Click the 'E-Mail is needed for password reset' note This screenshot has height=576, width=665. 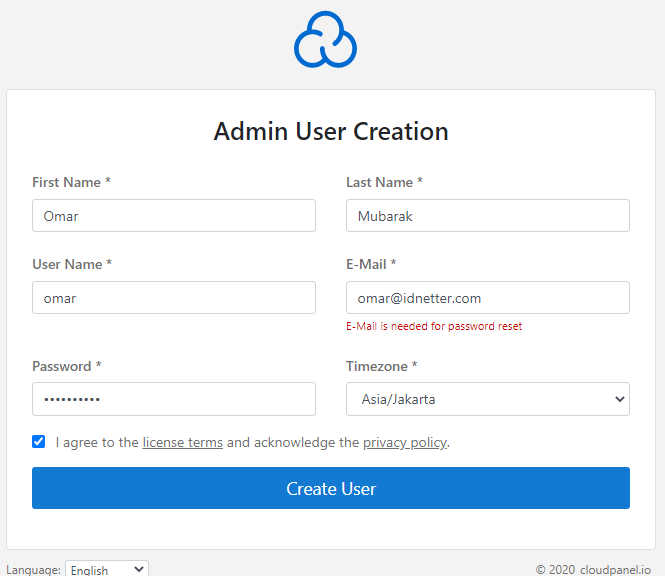[434, 326]
